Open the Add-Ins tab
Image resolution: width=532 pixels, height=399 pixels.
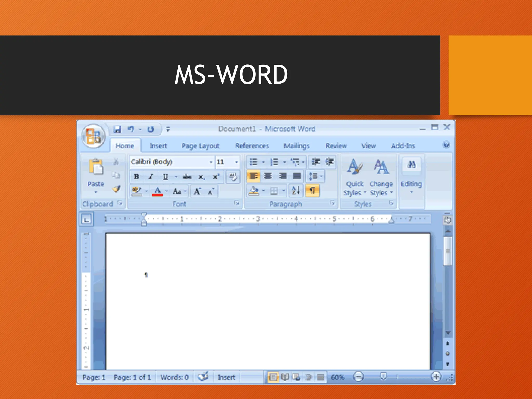pos(403,146)
